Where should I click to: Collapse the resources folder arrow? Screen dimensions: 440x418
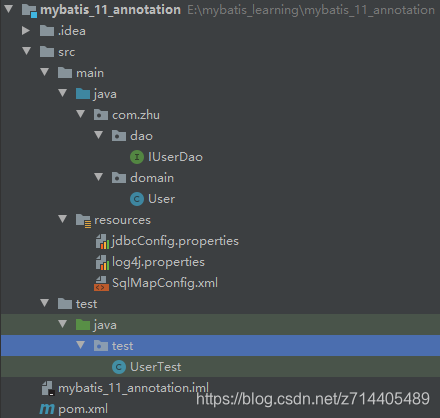coord(63,219)
